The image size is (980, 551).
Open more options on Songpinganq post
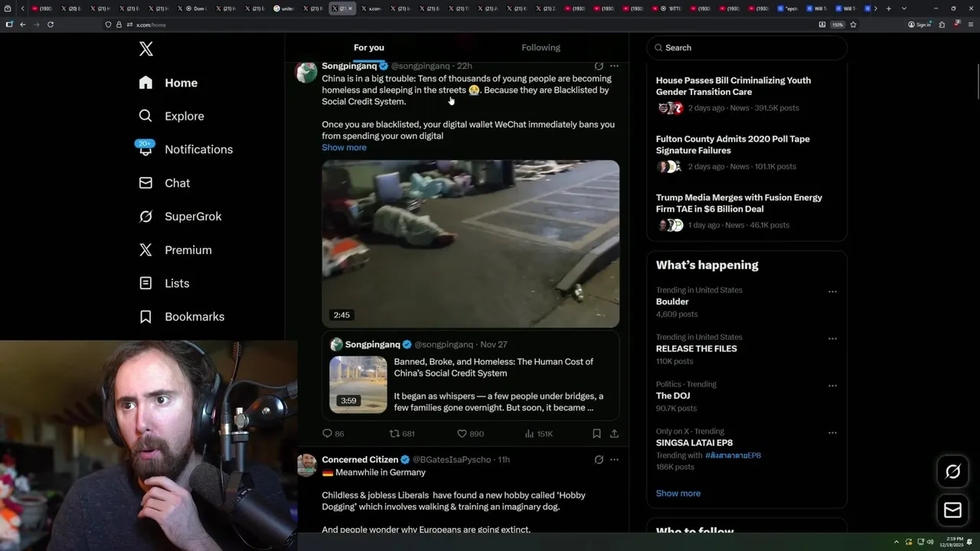point(614,66)
